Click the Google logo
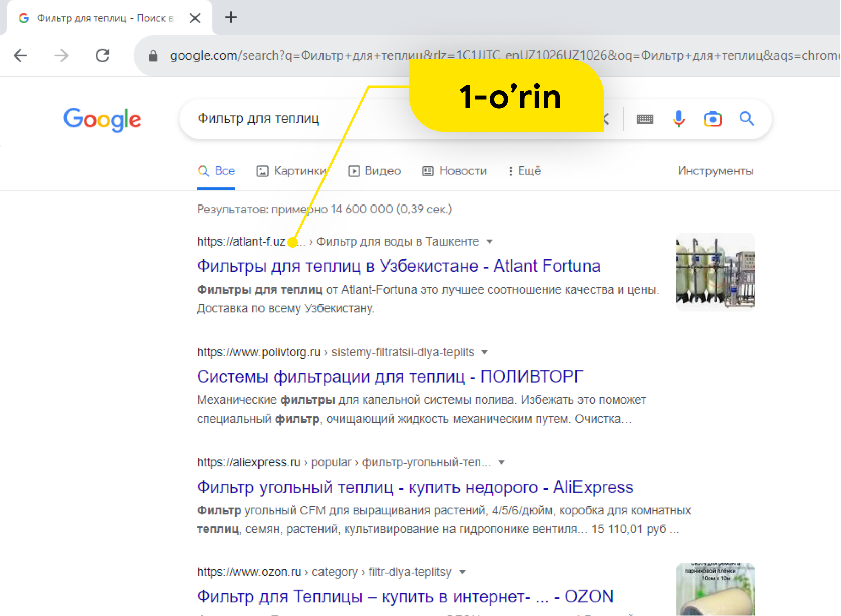The width and height of the screenshot is (841, 616). pos(102,120)
